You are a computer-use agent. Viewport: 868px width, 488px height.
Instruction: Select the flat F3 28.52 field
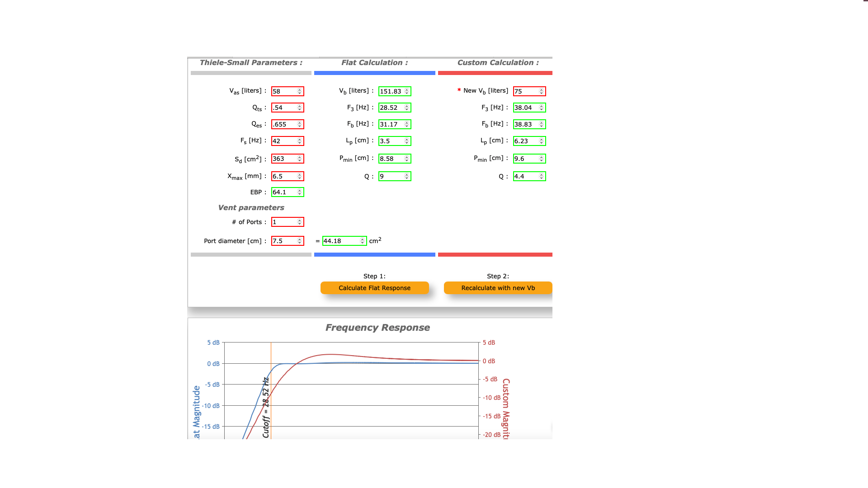(x=395, y=108)
